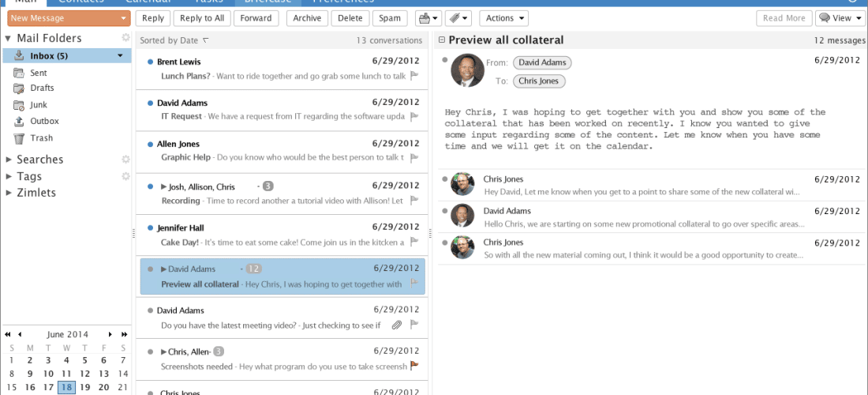Open the View menu
The height and width of the screenshot is (395, 868).
840,18
